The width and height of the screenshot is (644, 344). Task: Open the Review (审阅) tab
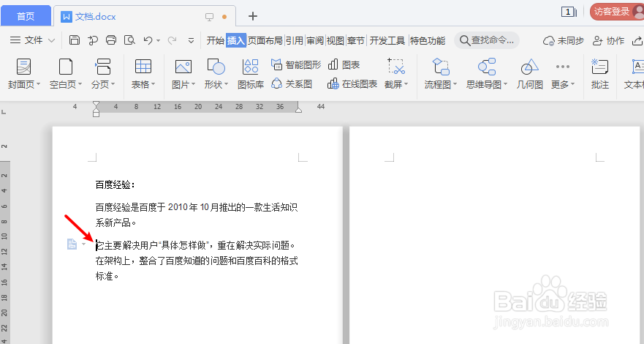pos(315,40)
